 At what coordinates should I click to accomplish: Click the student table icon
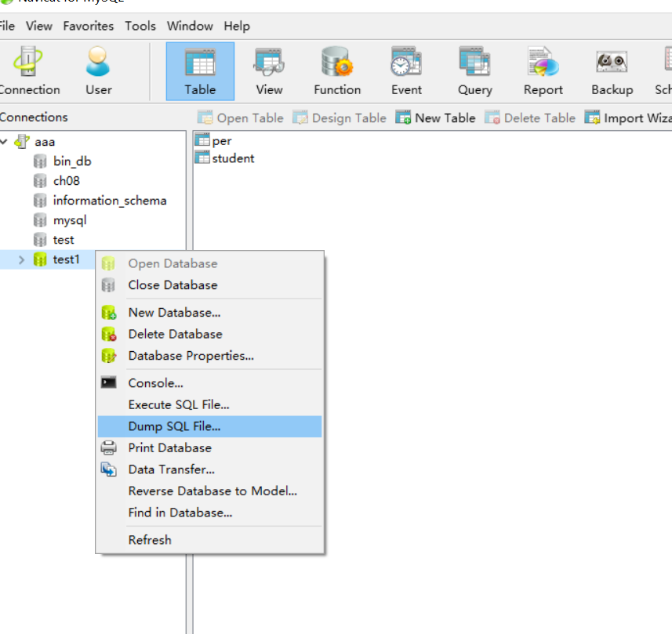coord(202,158)
